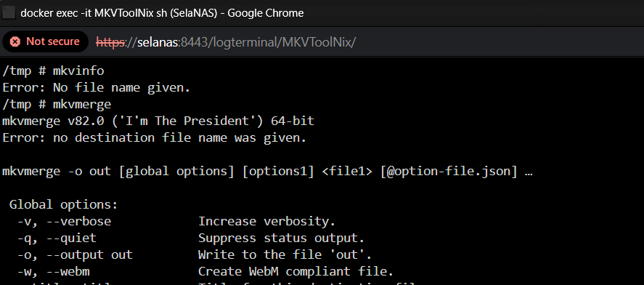Click the "Suppress status output." description

coord(281,238)
